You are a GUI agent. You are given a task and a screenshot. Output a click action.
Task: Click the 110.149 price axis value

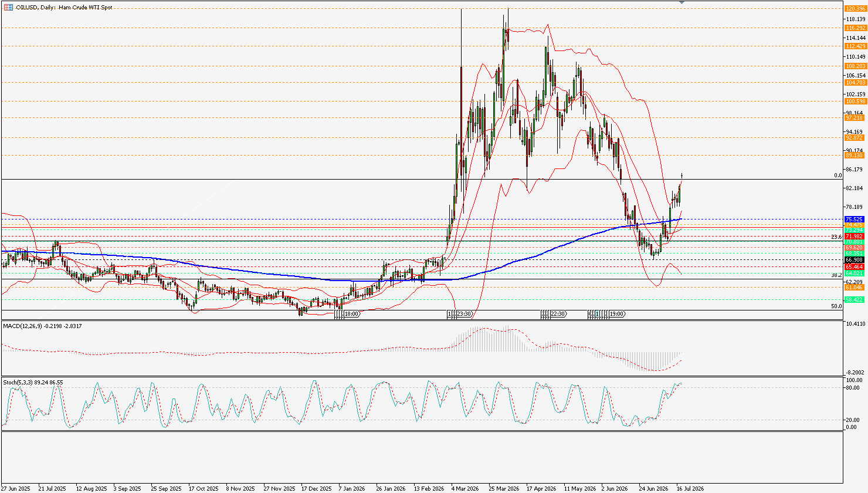(855, 56)
